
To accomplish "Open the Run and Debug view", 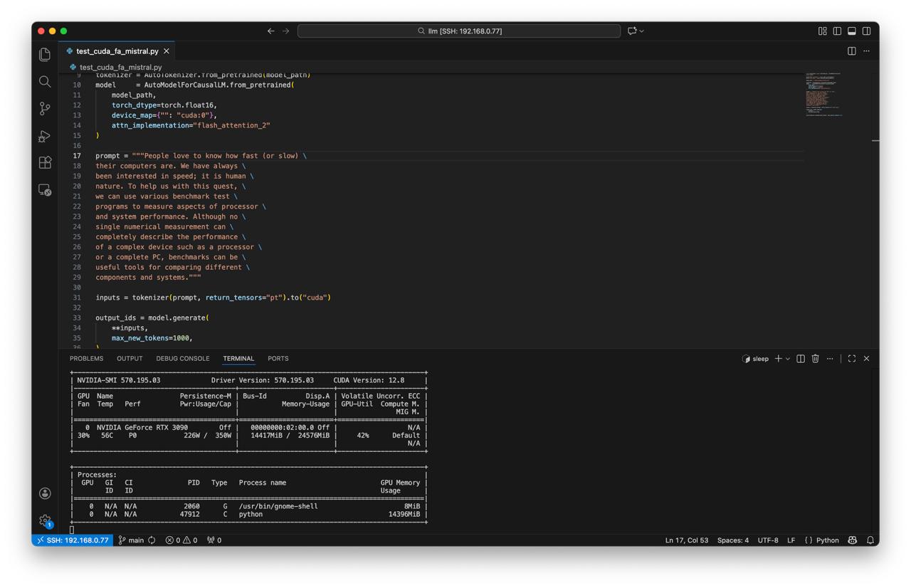I will coord(45,135).
